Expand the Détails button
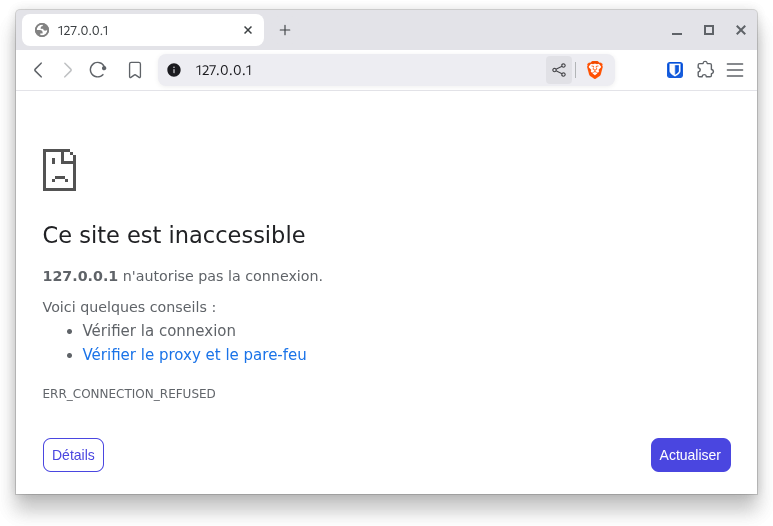 (73, 455)
